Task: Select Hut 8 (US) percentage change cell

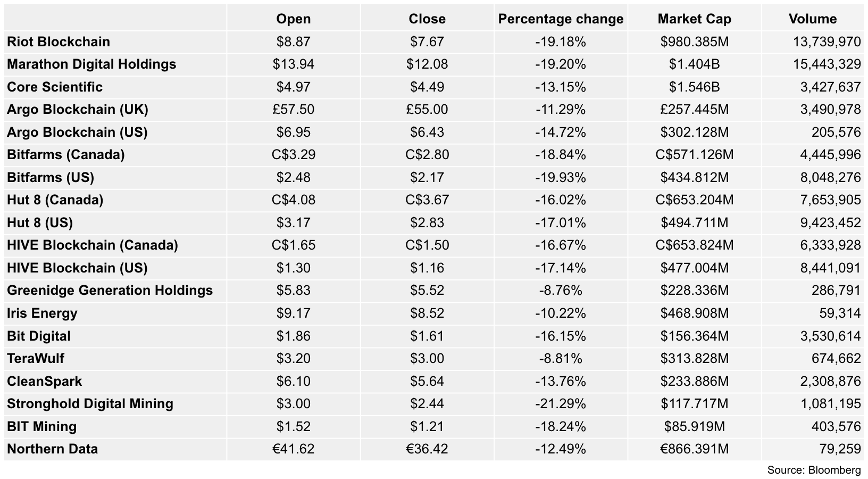Action: click(x=561, y=222)
